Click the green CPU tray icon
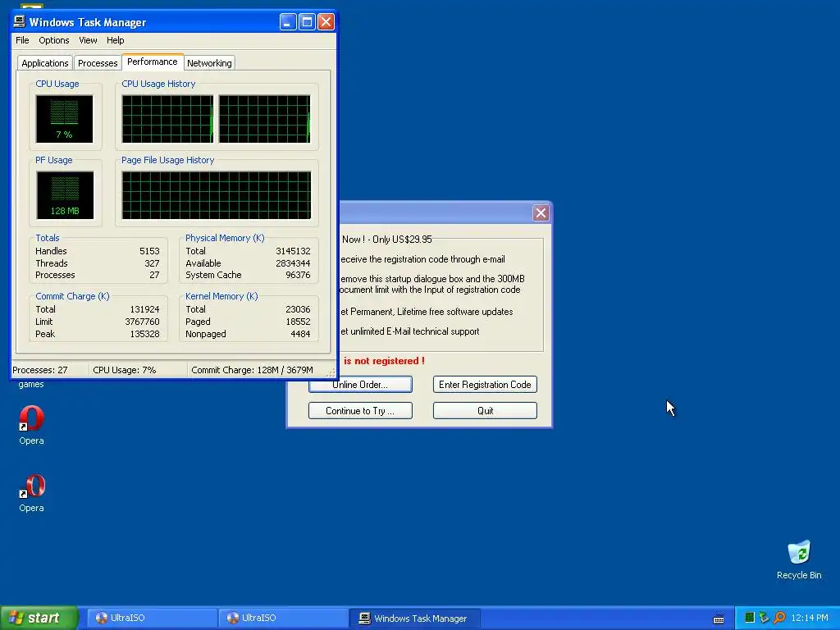 750,618
